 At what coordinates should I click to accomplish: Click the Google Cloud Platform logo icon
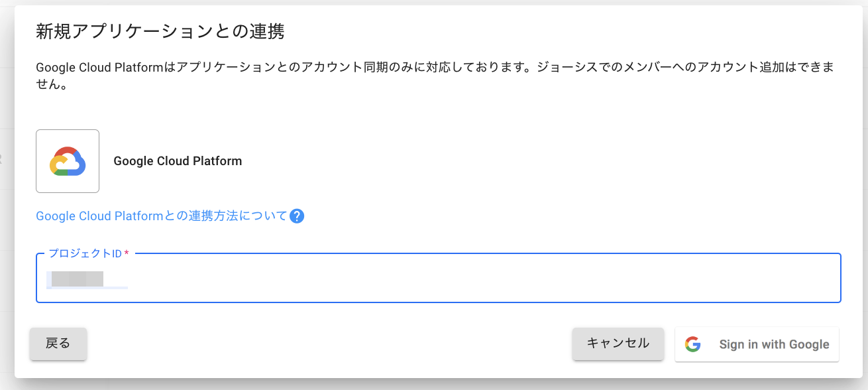point(68,161)
